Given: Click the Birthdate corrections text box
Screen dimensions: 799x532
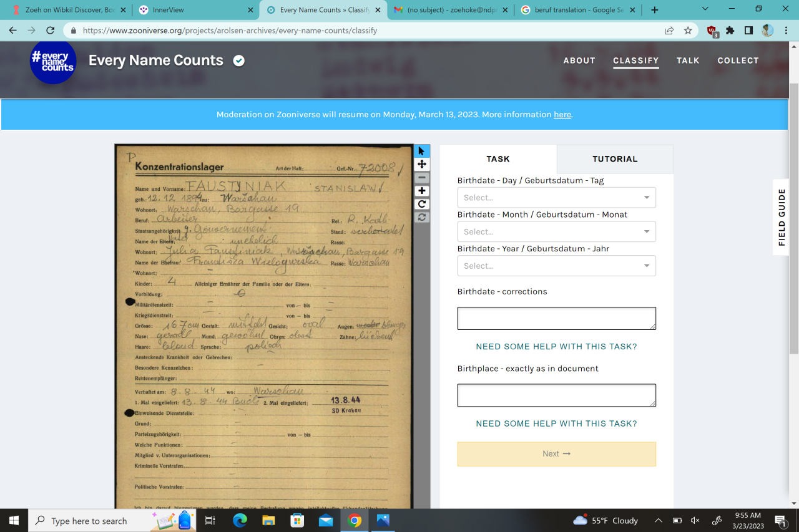Looking at the screenshot, I should click(556, 318).
